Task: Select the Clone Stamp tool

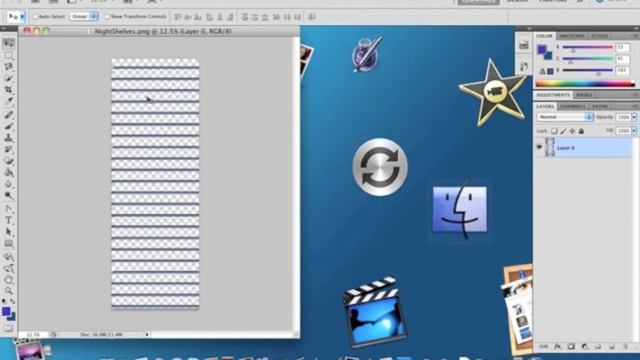Action: click(x=9, y=138)
